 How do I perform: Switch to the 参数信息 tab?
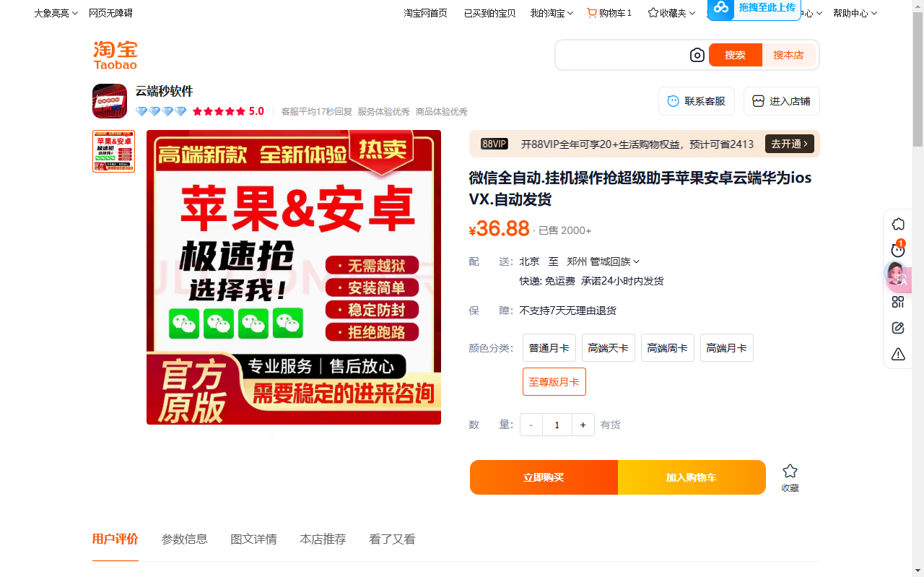point(185,539)
